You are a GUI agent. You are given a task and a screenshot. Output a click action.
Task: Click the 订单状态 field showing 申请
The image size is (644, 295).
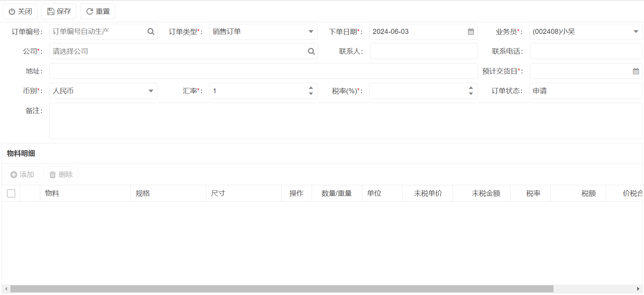click(586, 91)
